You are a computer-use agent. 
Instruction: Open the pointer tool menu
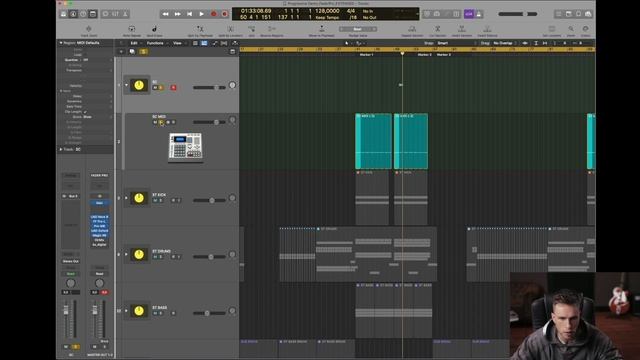tap(347, 43)
